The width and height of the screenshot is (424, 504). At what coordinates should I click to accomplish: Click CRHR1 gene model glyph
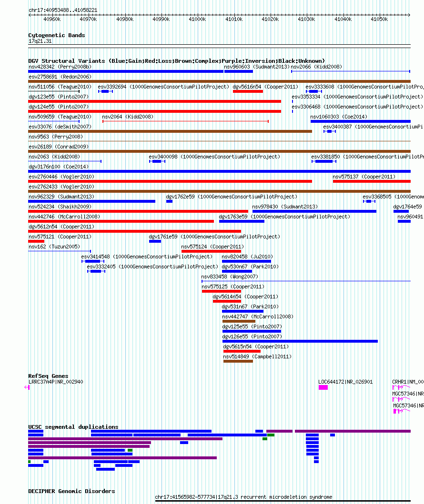[401, 387]
